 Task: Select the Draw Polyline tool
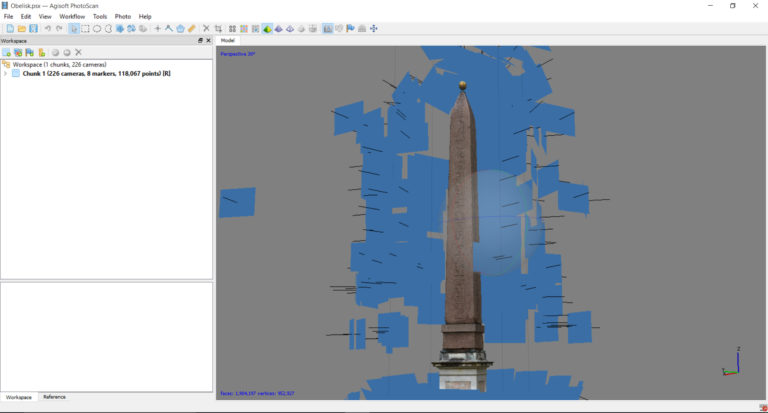[x=169, y=28]
